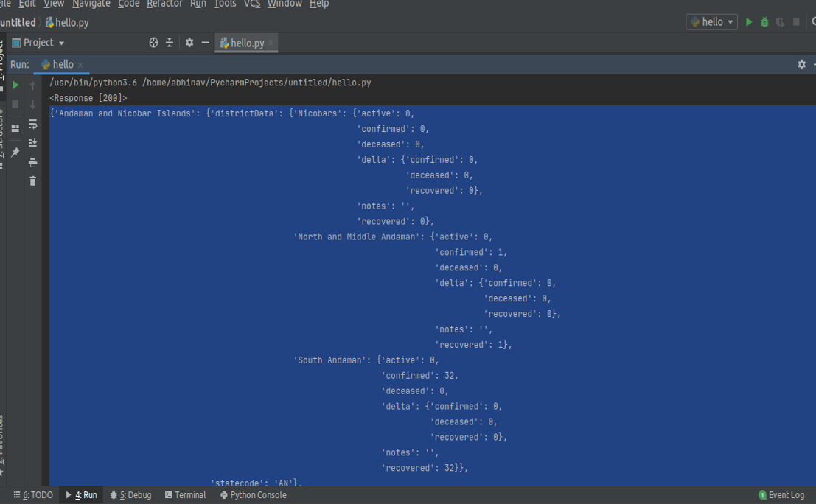Run hello with coverage
Viewport: 816px width, 504px height.
(779, 22)
